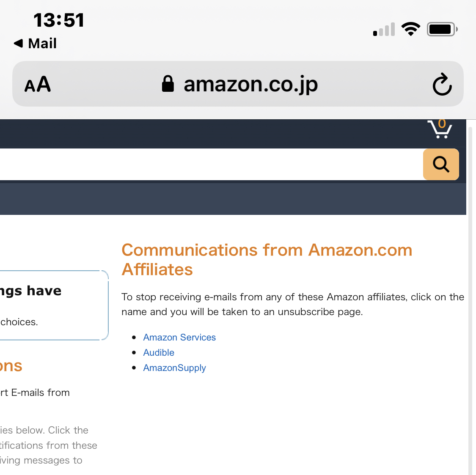Click the page's vertical scrollbar

(470, 296)
